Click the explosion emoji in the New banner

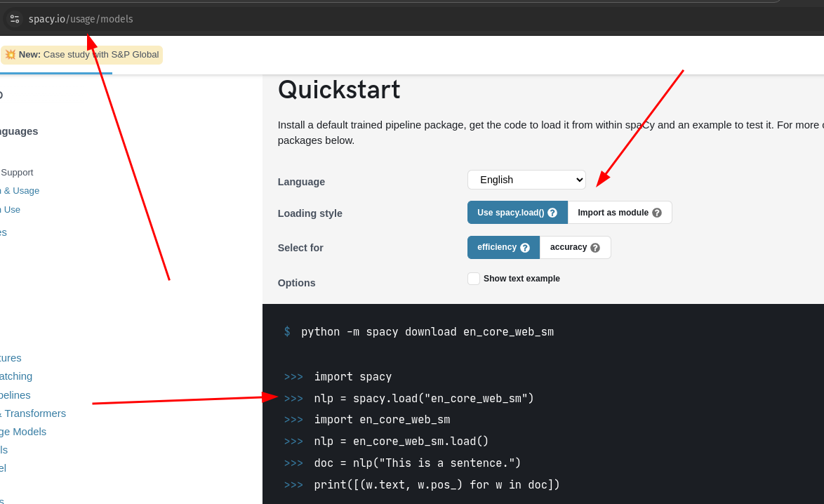pyautogui.click(x=11, y=55)
